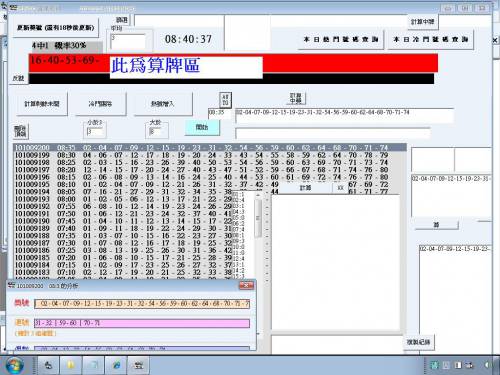The height and width of the screenshot is (375, 500).
Task: Click the volume speaker tray icon
Action: pyautogui.click(x=488, y=365)
